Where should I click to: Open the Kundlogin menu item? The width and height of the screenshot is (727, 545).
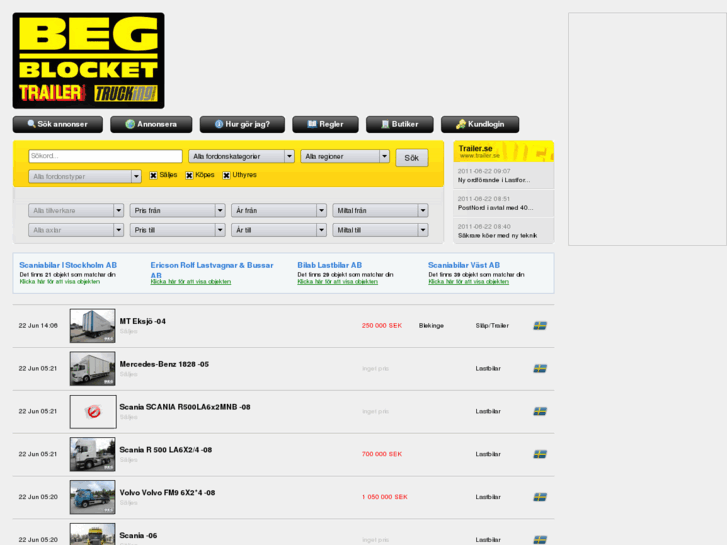(480, 124)
